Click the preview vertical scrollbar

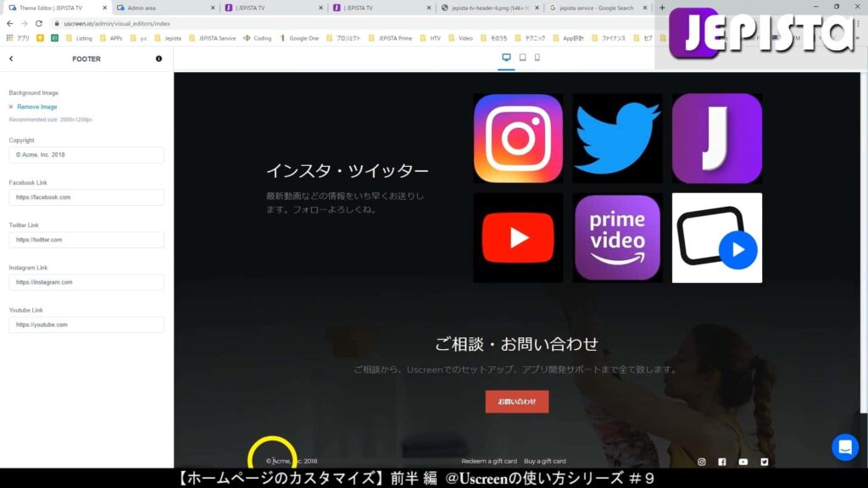[x=863, y=243]
